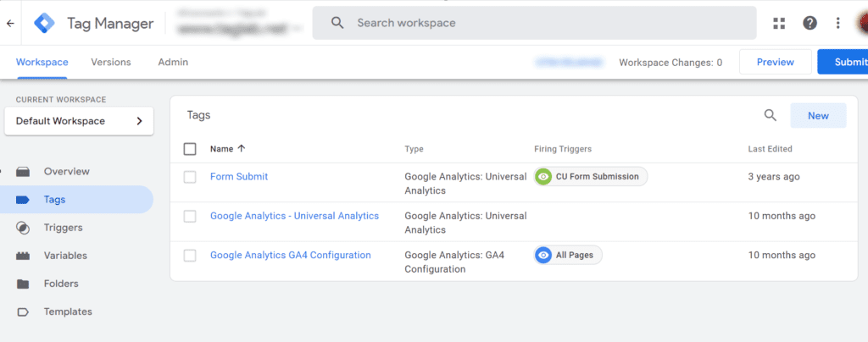Open Google Analytics - Universal Analytics tag link
Screen dimensions: 868x342
pyautogui.click(x=294, y=216)
